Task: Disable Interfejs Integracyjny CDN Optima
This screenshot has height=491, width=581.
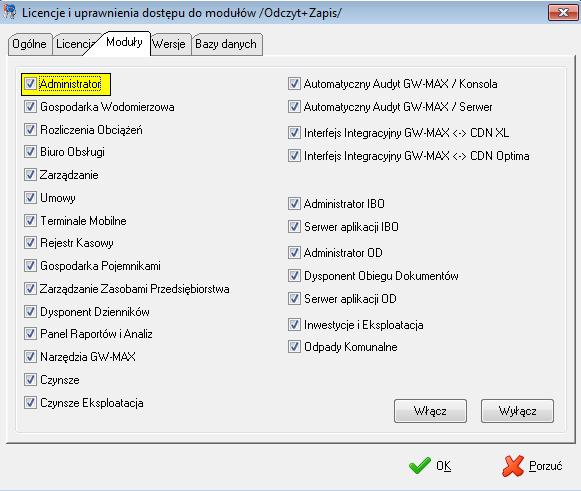Action: tap(294, 155)
